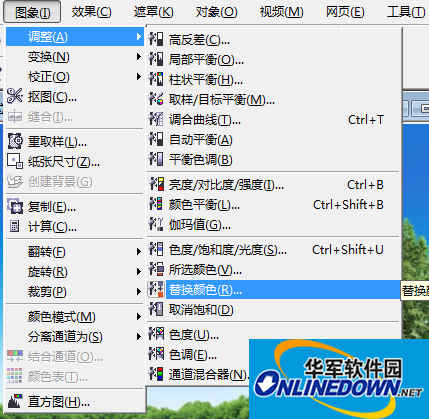Click the Gamma icon (伽玛值)

(x=156, y=224)
